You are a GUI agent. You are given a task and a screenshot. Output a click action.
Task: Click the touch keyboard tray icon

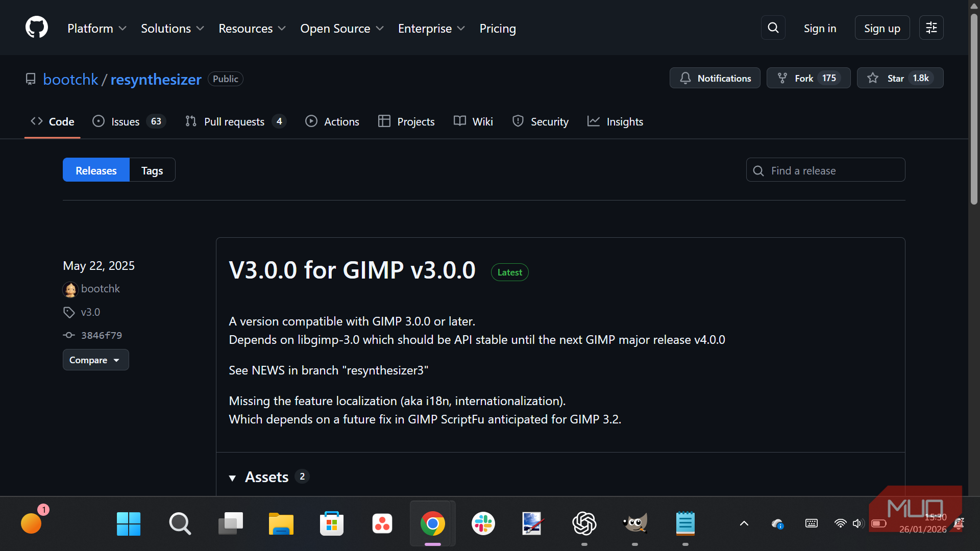(812, 523)
